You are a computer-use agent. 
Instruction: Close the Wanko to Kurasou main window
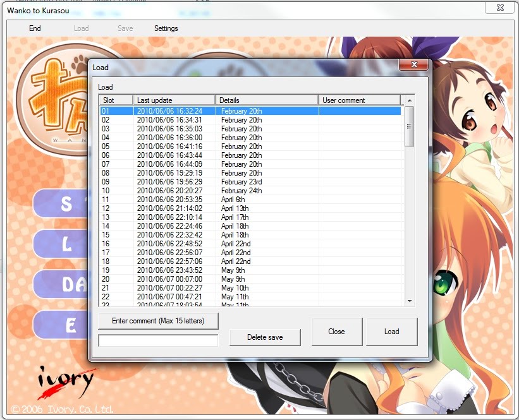pyautogui.click(x=500, y=8)
